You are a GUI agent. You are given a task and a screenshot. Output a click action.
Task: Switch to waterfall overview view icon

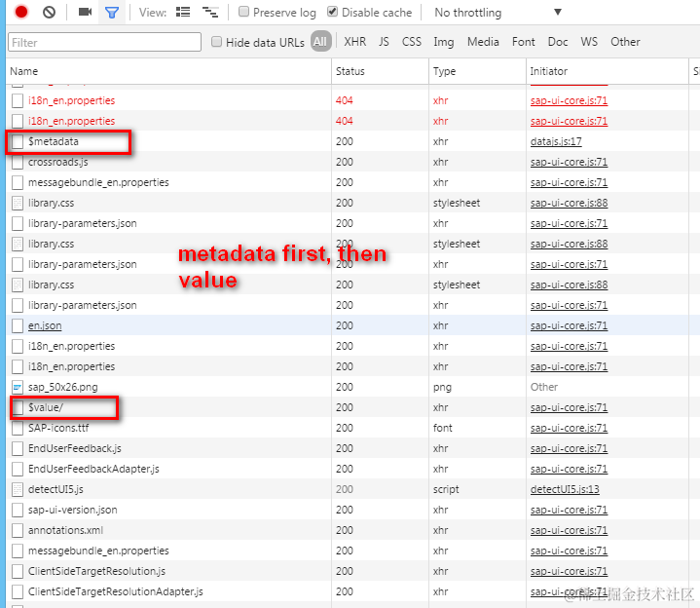[x=210, y=12]
